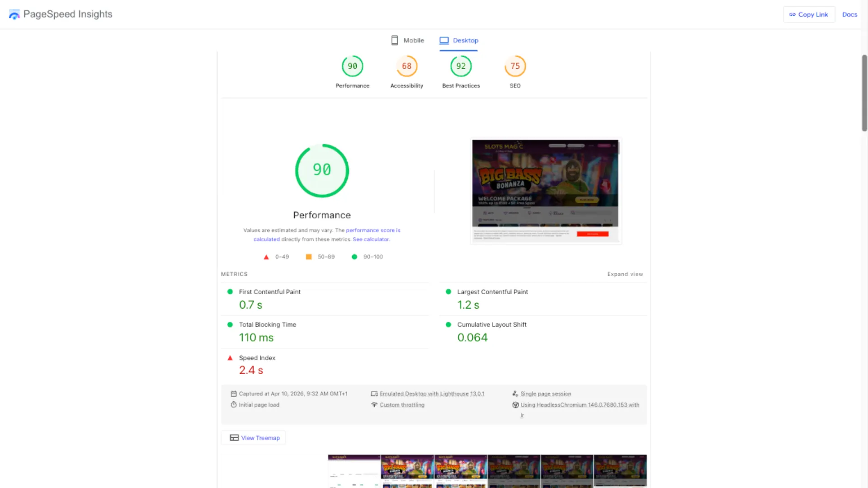Click the stopwatch icon beside Initial page load

(233, 404)
